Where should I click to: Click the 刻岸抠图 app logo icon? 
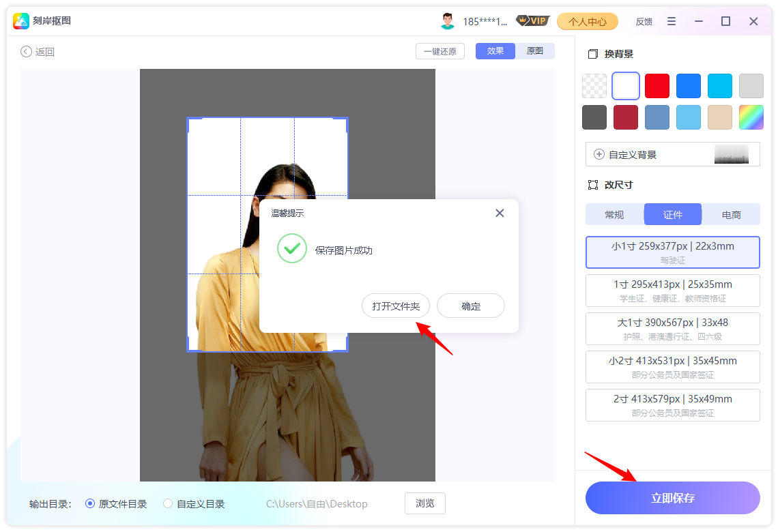click(x=21, y=21)
